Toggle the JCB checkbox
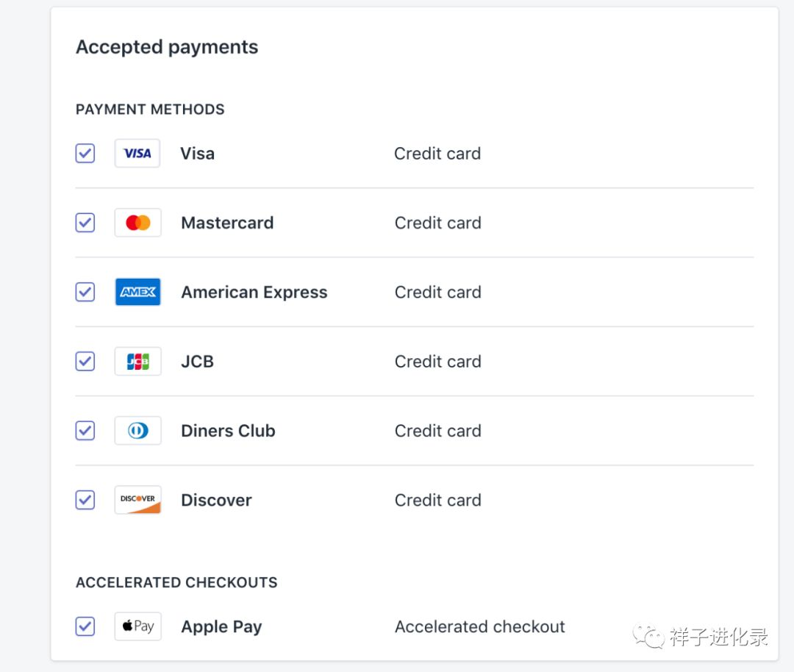The width and height of the screenshot is (794, 672). 85,362
